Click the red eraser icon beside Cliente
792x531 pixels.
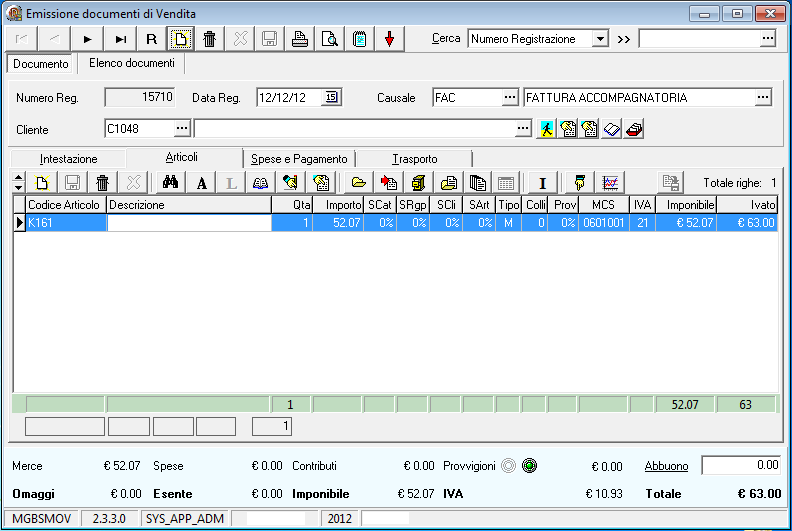pyautogui.click(x=634, y=129)
